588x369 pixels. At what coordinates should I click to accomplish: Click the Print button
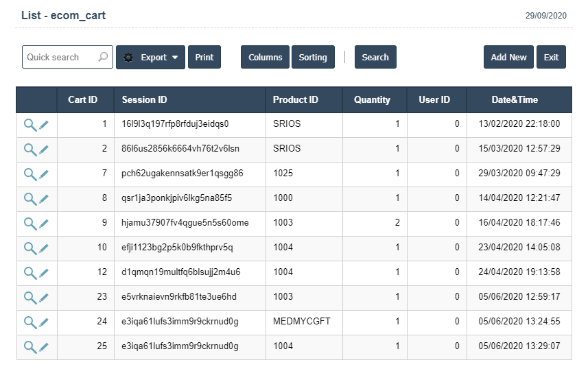tap(204, 58)
